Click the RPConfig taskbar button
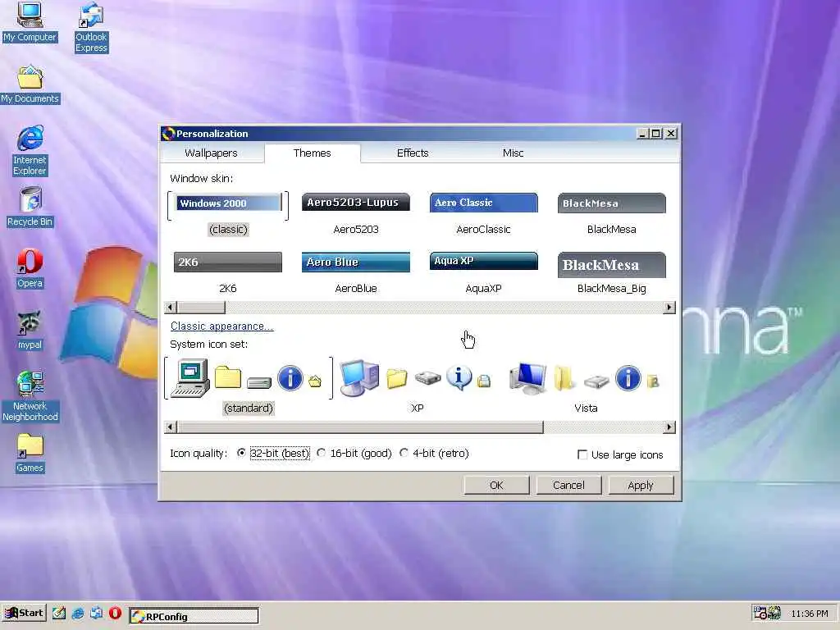This screenshot has height=630, width=840. (194, 616)
